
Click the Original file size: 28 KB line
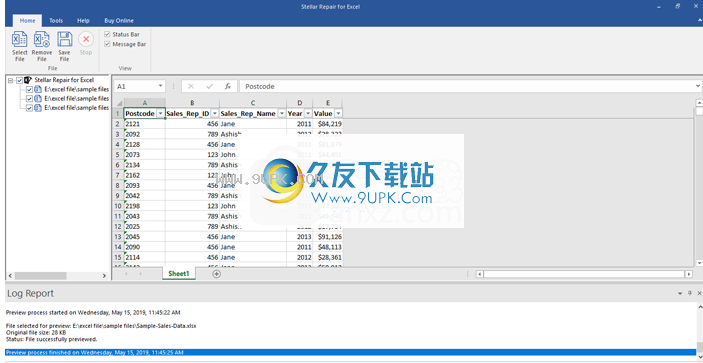36,333
